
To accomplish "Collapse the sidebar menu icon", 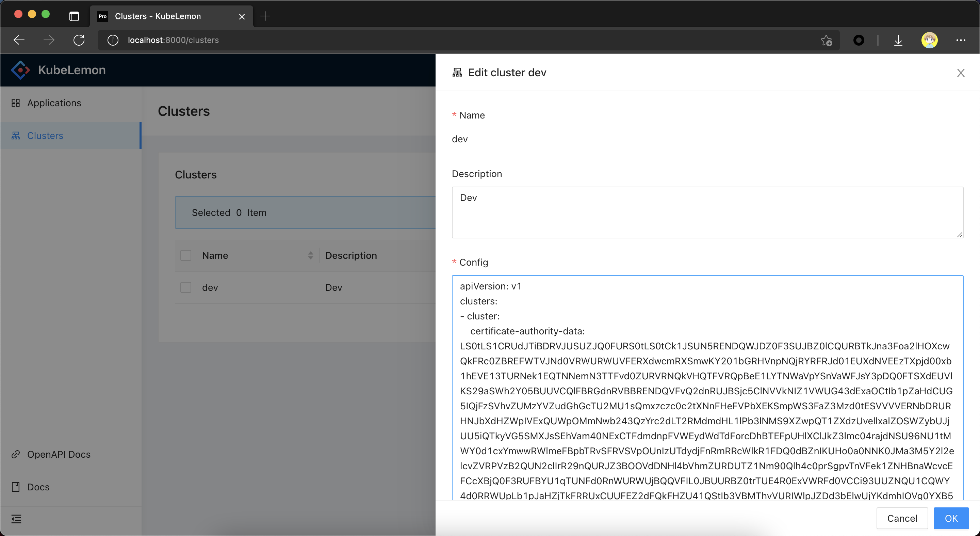I will pyautogui.click(x=16, y=519).
